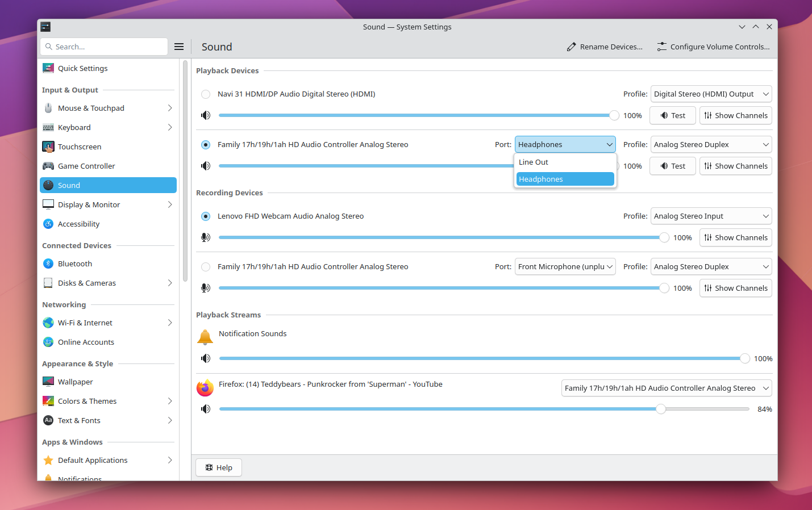Open Firefox stream output device dropdown

point(667,388)
